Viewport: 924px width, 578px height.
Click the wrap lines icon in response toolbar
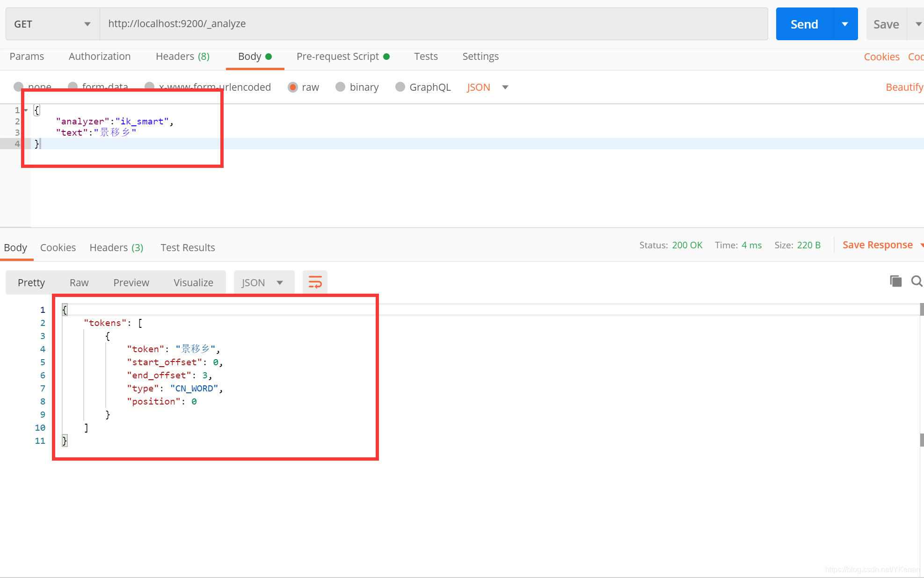[315, 282]
